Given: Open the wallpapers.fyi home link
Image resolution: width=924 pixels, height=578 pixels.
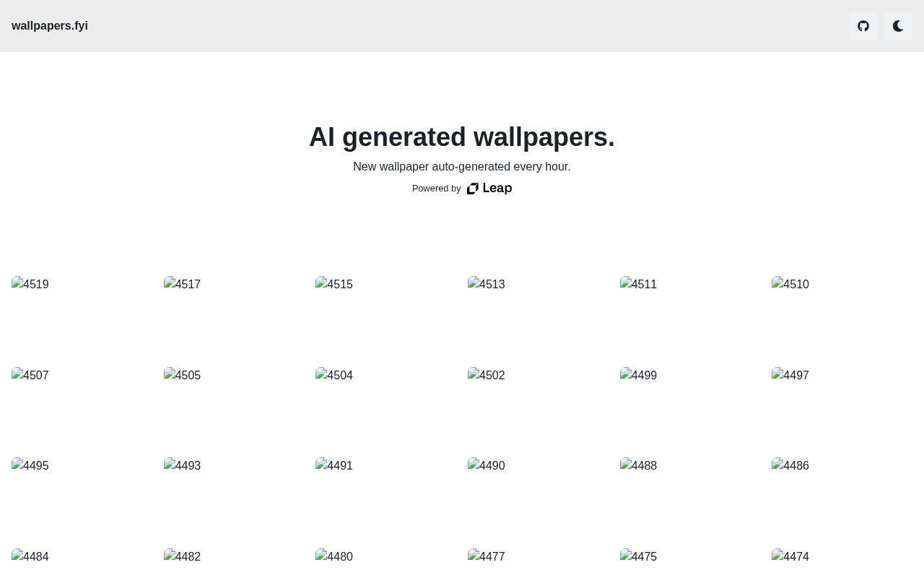Looking at the screenshot, I should point(49,26).
